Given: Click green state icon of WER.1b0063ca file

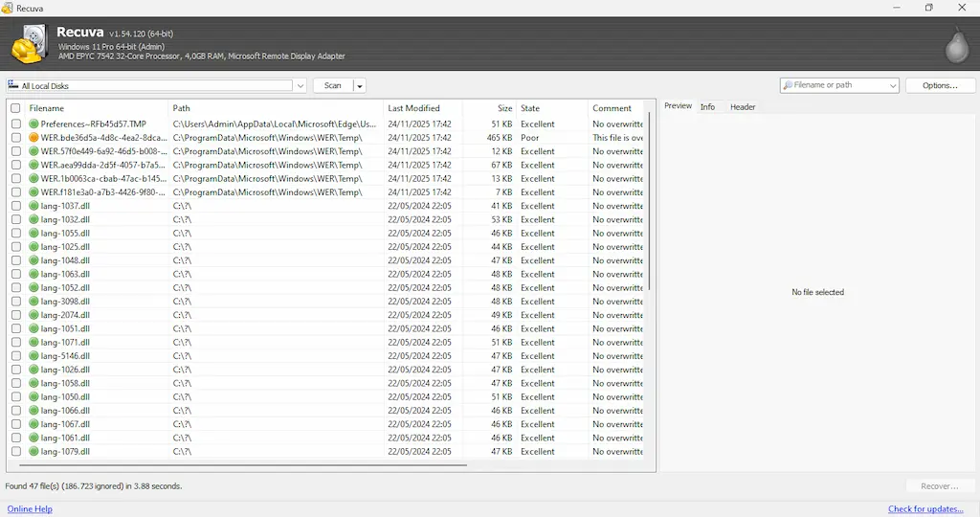Looking at the screenshot, I should (x=33, y=179).
